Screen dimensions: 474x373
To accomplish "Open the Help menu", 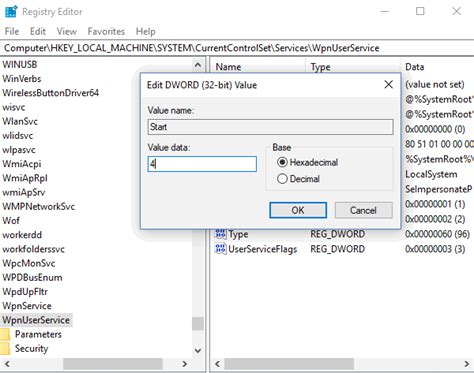I will [145, 32].
